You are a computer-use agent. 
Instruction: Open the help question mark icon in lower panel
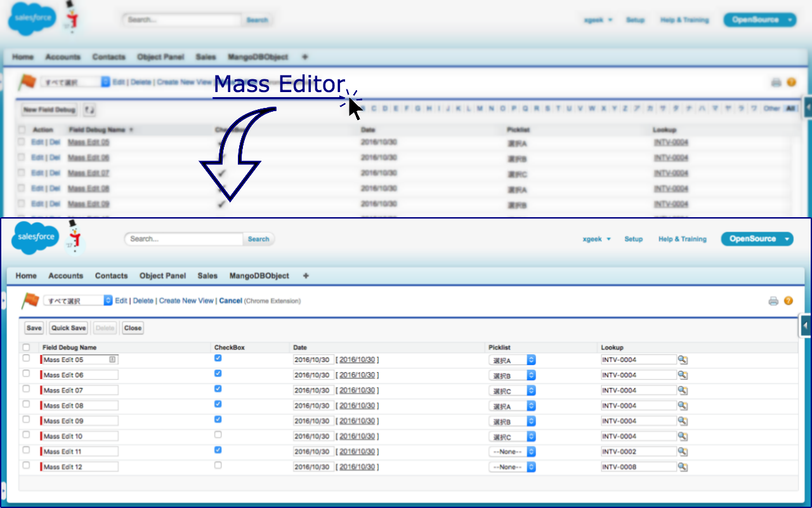[x=789, y=301]
